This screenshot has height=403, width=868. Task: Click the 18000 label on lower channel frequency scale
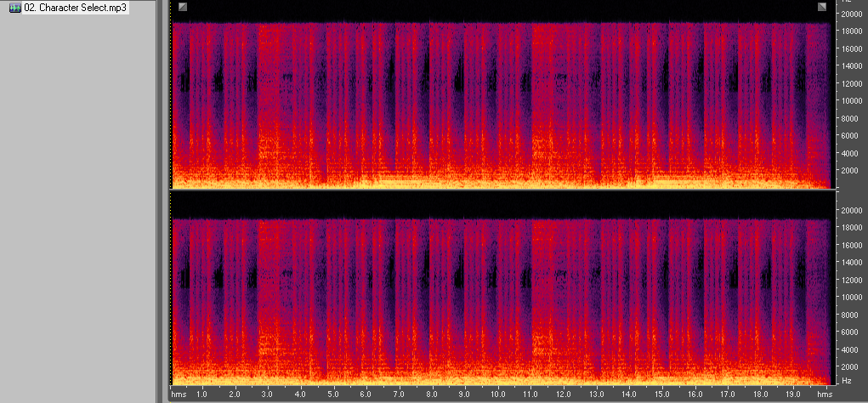click(854, 228)
